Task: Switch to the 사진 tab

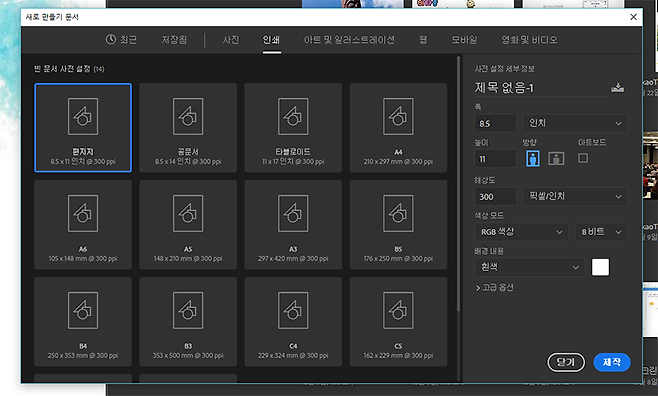Action: [x=231, y=40]
